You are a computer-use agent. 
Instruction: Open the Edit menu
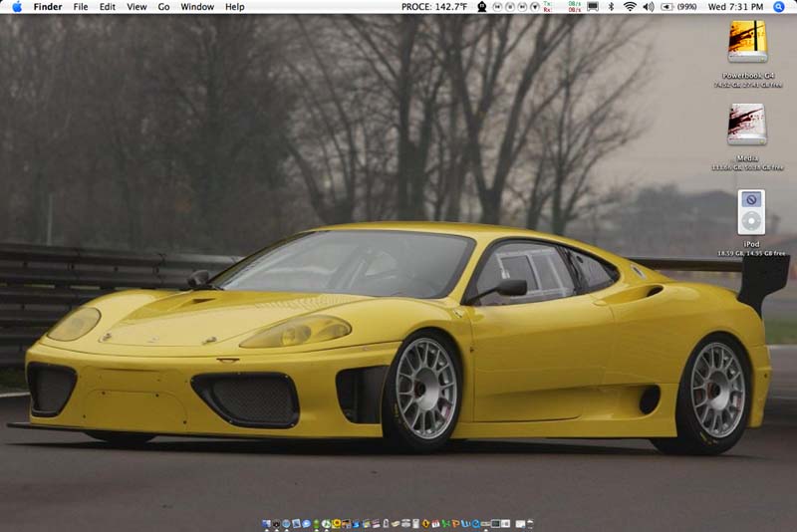(107, 7)
